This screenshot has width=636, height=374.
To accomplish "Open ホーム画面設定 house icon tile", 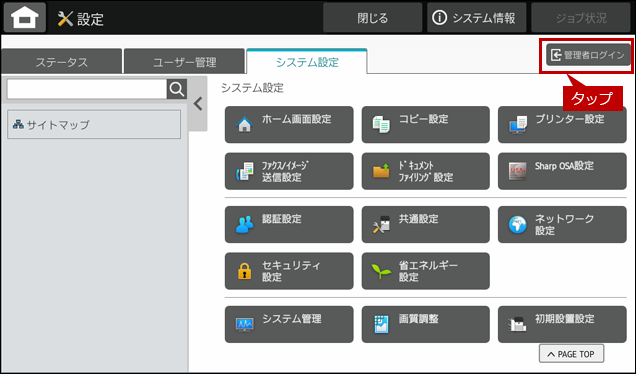I will coord(289,125).
